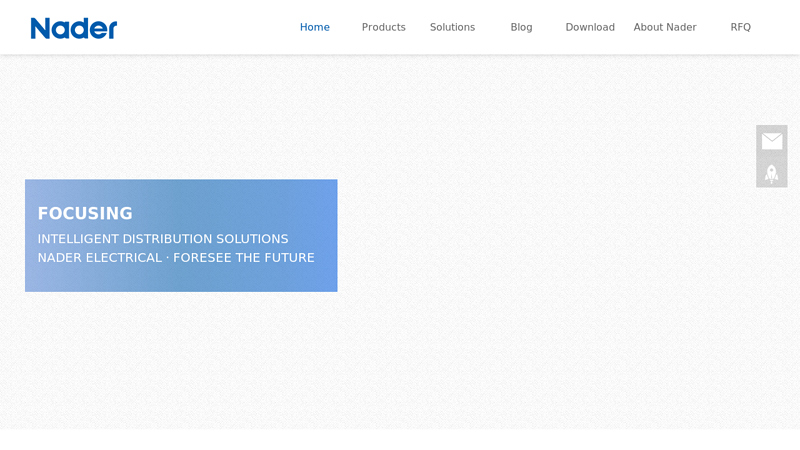Click the rocket back-to-top icon
The image size is (800, 450).
click(771, 173)
